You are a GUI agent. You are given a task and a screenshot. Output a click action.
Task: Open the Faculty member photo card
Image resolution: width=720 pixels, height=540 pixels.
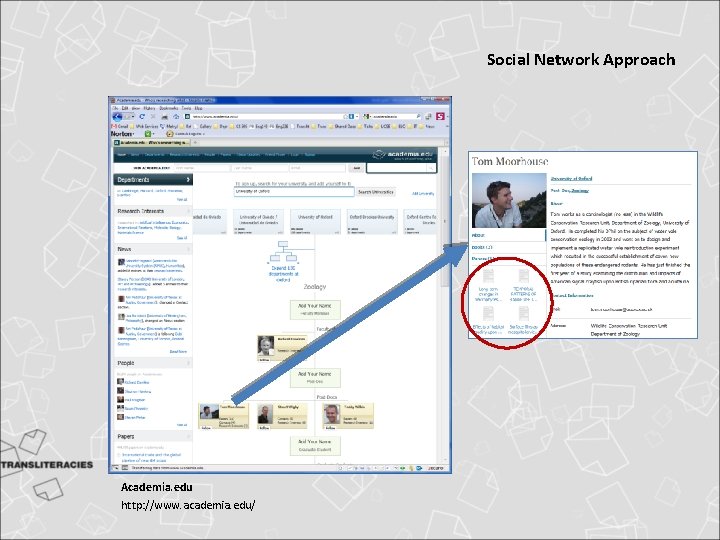tap(282, 348)
